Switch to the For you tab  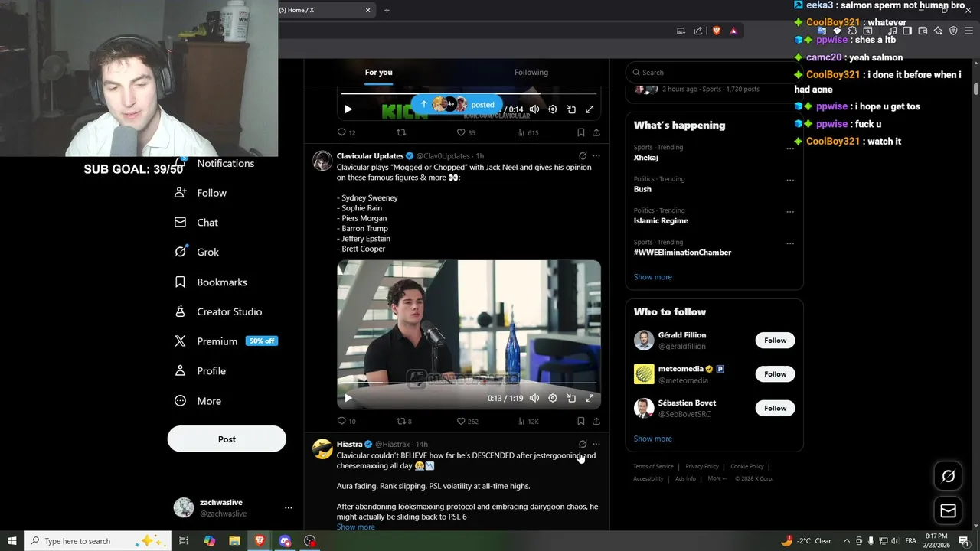(378, 72)
